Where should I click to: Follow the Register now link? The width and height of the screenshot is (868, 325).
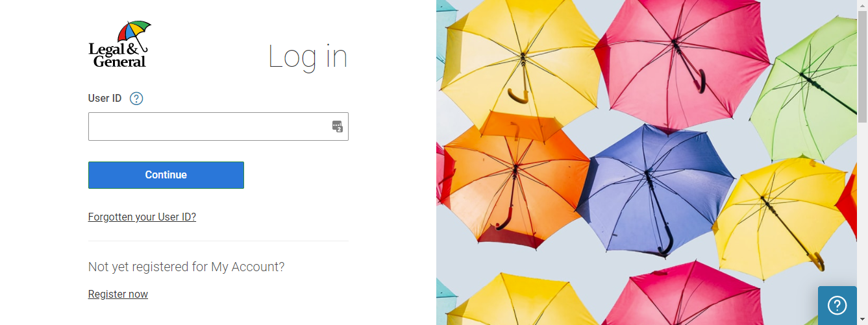point(118,294)
